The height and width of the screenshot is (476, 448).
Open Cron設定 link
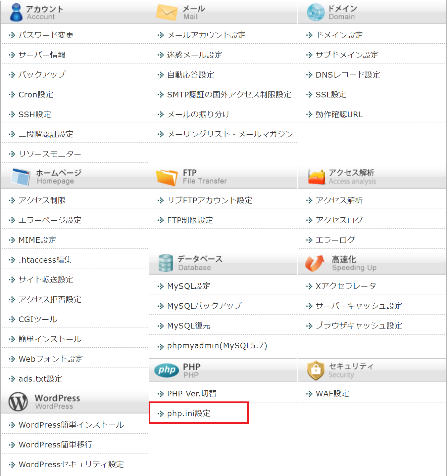tap(36, 94)
